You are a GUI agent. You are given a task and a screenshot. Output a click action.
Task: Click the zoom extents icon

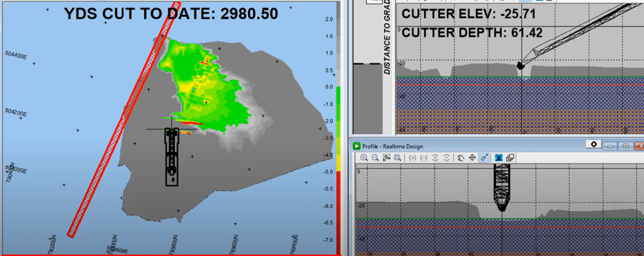tap(397, 158)
